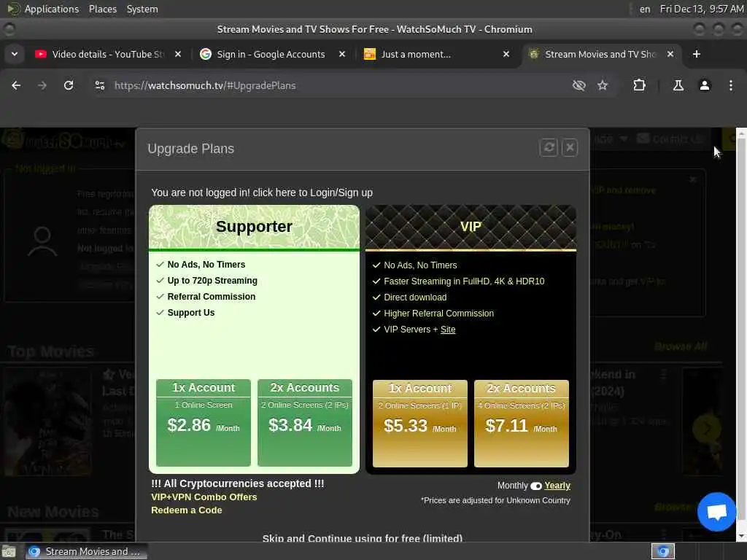Click 'Up to 720p Streaming' feature text

click(x=212, y=281)
